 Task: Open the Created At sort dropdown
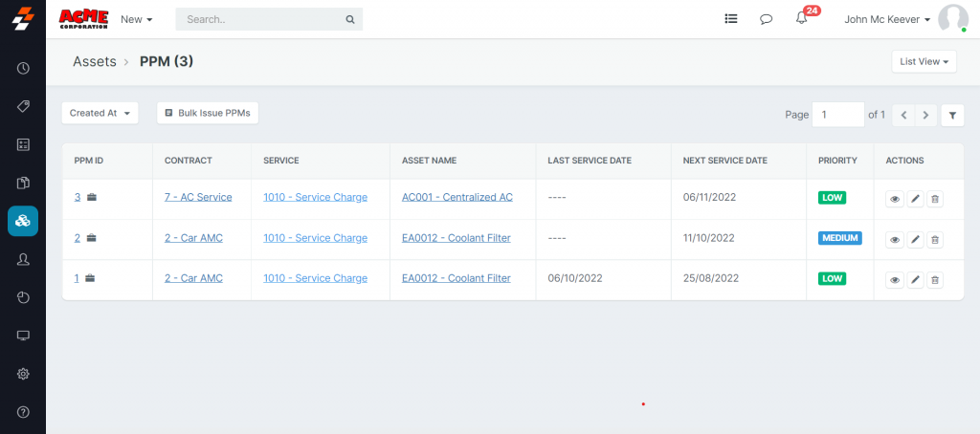[100, 113]
